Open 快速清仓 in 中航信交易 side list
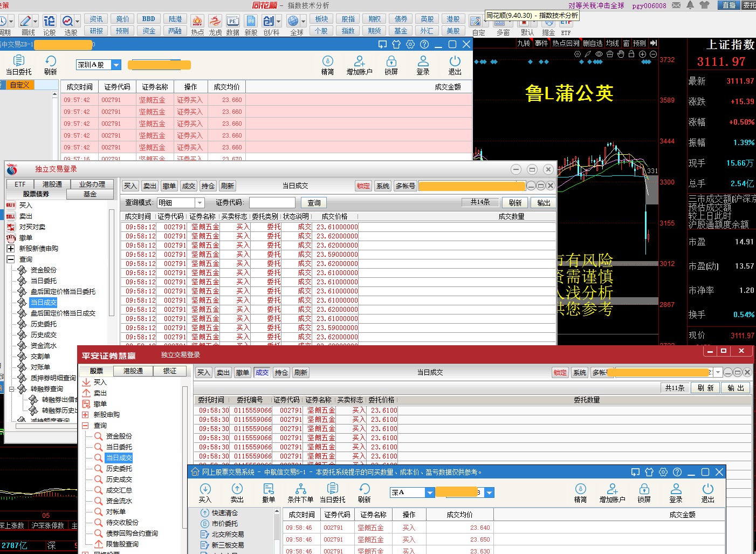Image resolution: width=756 pixels, height=554 pixels. pos(225,513)
